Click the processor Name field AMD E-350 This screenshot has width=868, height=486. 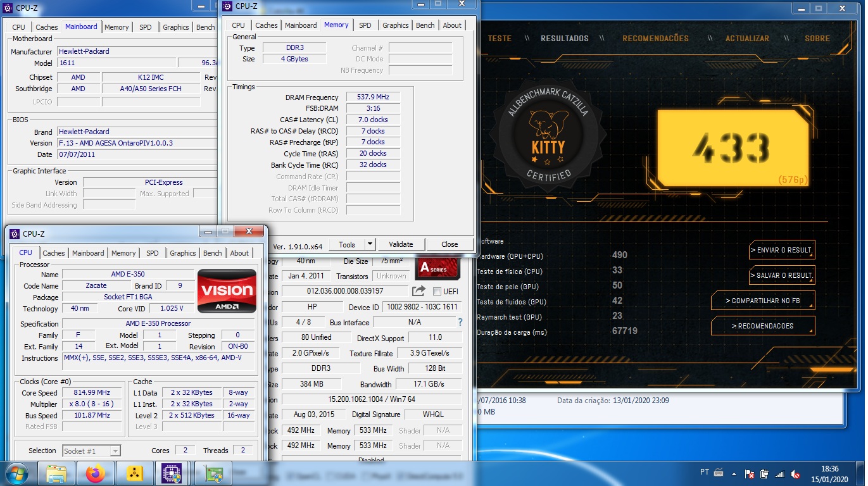click(128, 274)
